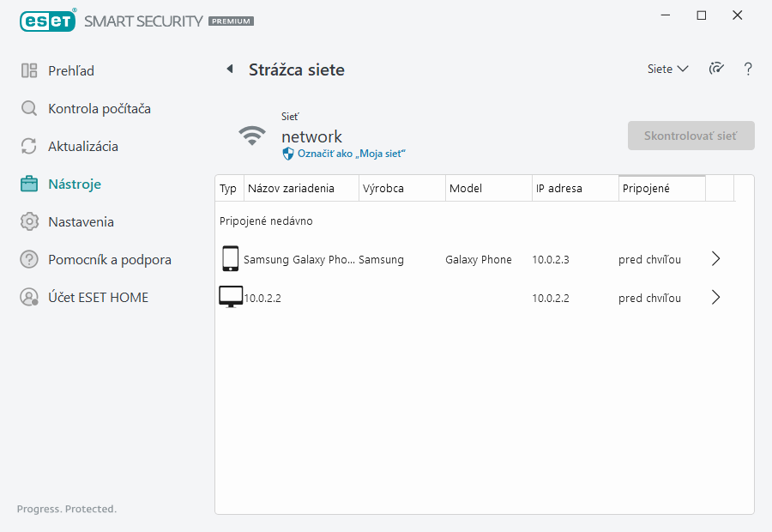Click Označiť ako „Moja sieť" link

(x=351, y=153)
